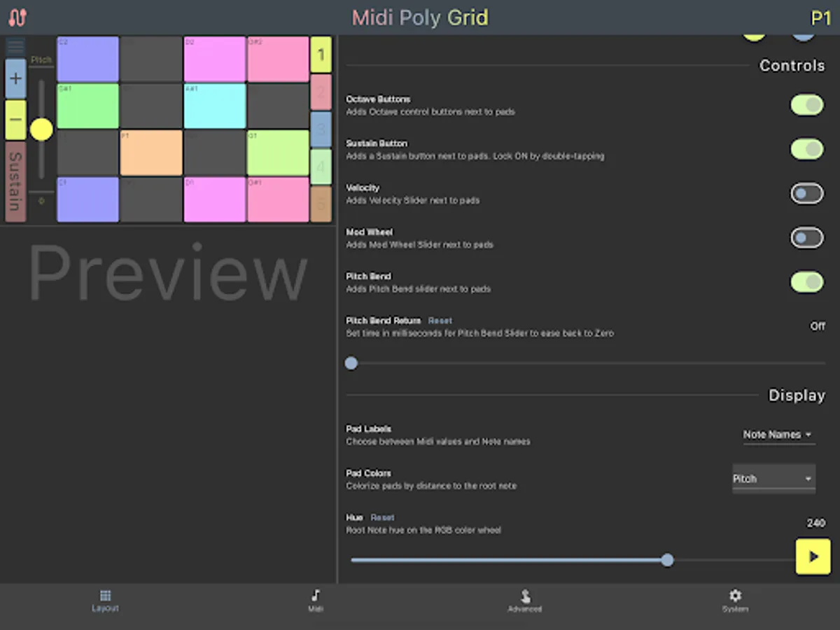Disable the Sustain Button toggle

[x=807, y=149]
